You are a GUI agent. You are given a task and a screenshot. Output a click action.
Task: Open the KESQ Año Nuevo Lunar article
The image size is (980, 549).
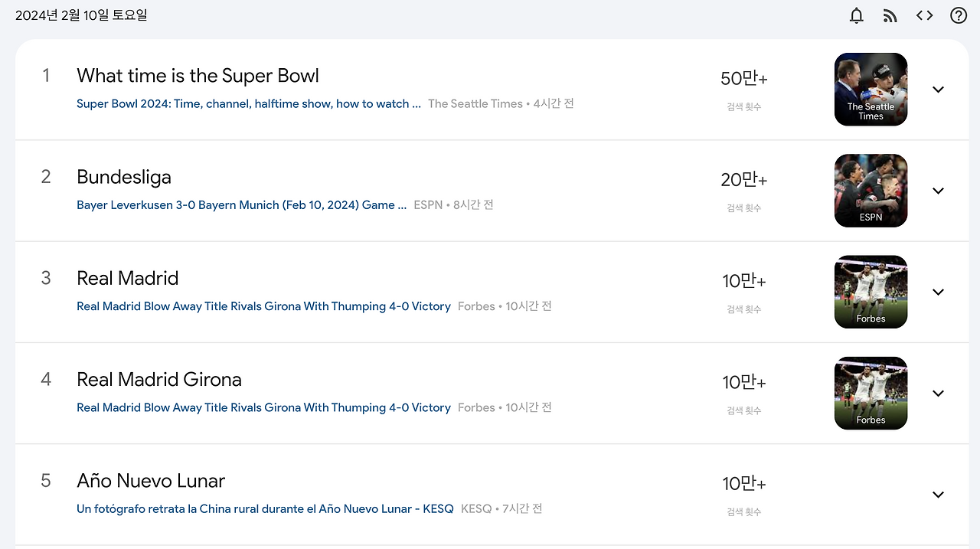264,508
